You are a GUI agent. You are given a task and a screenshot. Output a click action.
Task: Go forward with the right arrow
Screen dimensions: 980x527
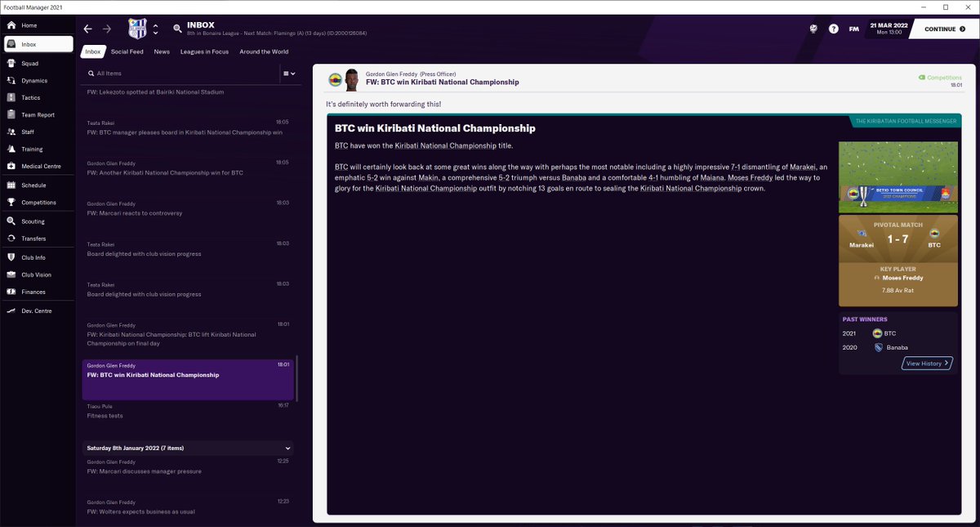(106, 29)
